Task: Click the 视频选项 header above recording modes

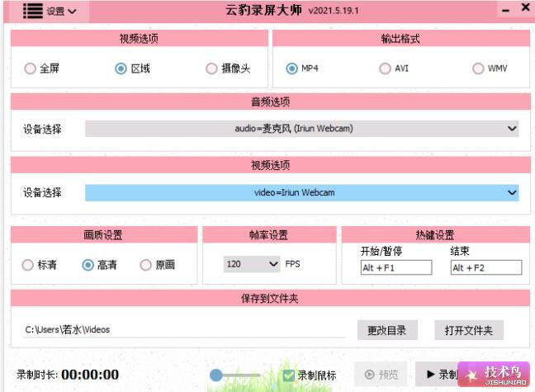Action: pyautogui.click(x=139, y=39)
